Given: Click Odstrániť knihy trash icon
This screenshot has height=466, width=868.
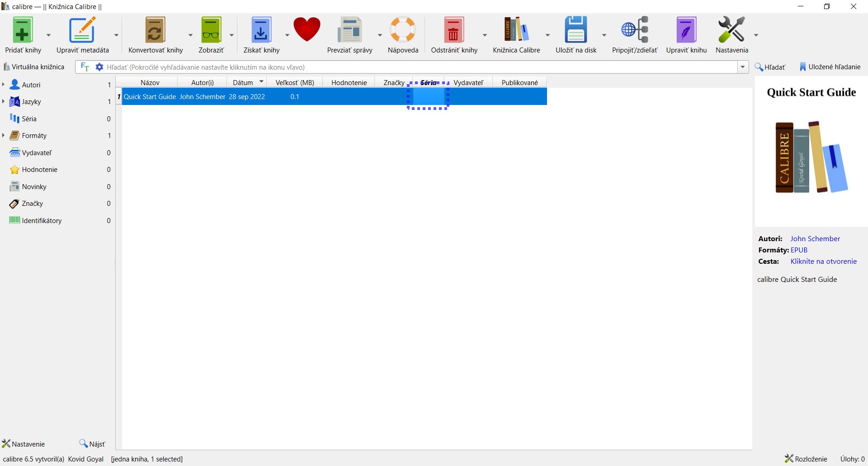Looking at the screenshot, I should point(453,30).
